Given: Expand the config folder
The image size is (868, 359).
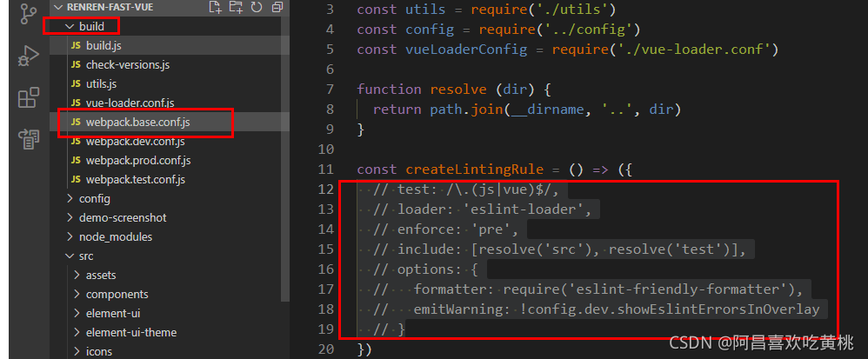Looking at the screenshot, I should pyautogui.click(x=94, y=198).
